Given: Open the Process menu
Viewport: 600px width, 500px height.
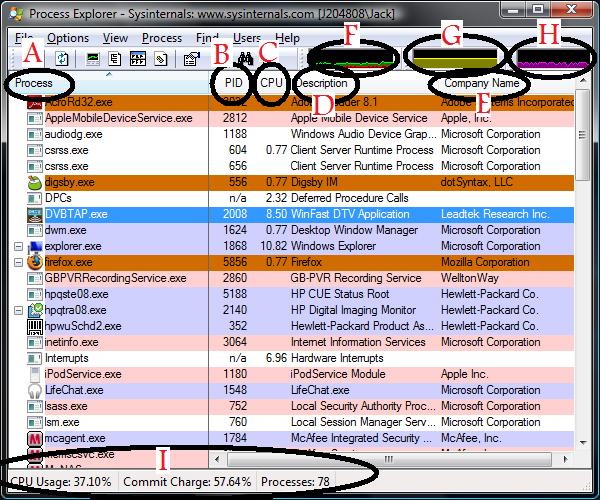Looking at the screenshot, I should coord(162,38).
